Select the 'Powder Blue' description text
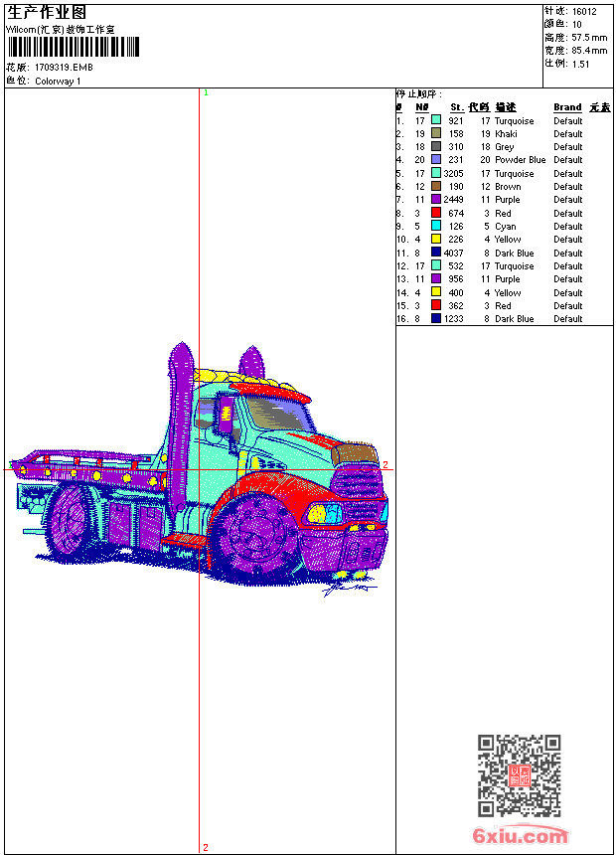616x855 pixels. 520,160
